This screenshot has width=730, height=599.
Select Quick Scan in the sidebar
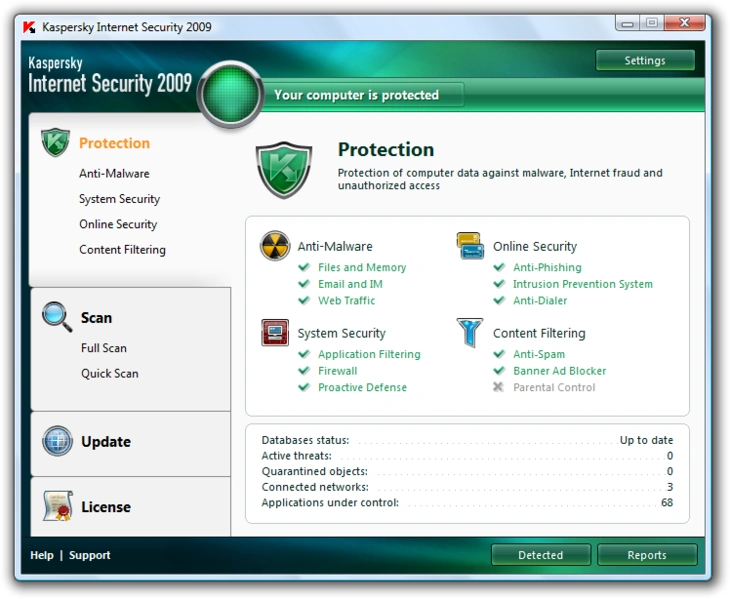pos(109,373)
